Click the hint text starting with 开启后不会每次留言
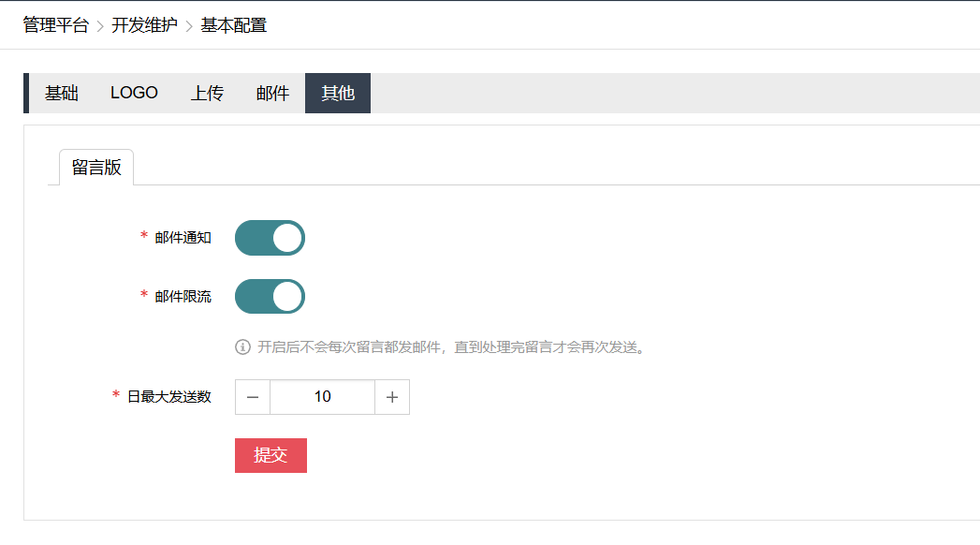 tap(451, 346)
